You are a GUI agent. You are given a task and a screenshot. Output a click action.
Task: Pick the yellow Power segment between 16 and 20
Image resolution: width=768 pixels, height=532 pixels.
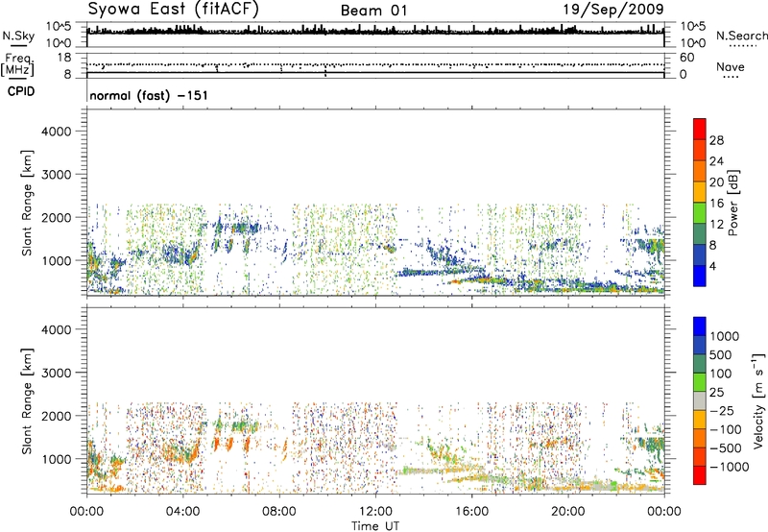tap(700, 192)
